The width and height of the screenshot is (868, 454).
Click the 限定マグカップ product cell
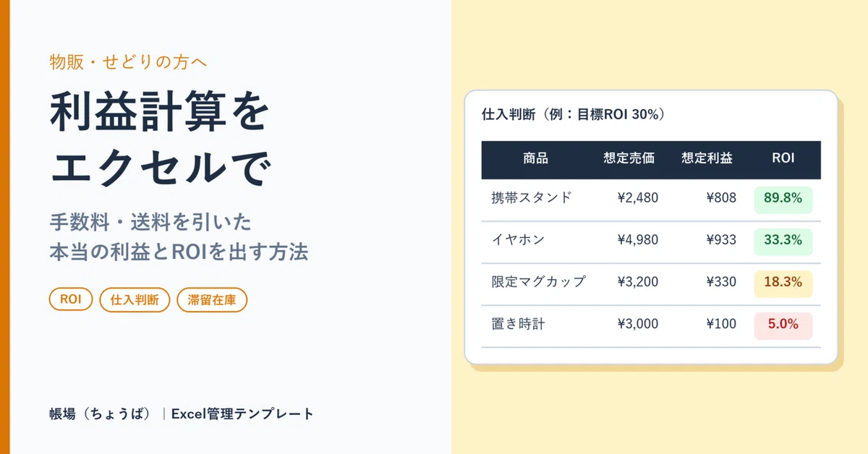pyautogui.click(x=538, y=283)
